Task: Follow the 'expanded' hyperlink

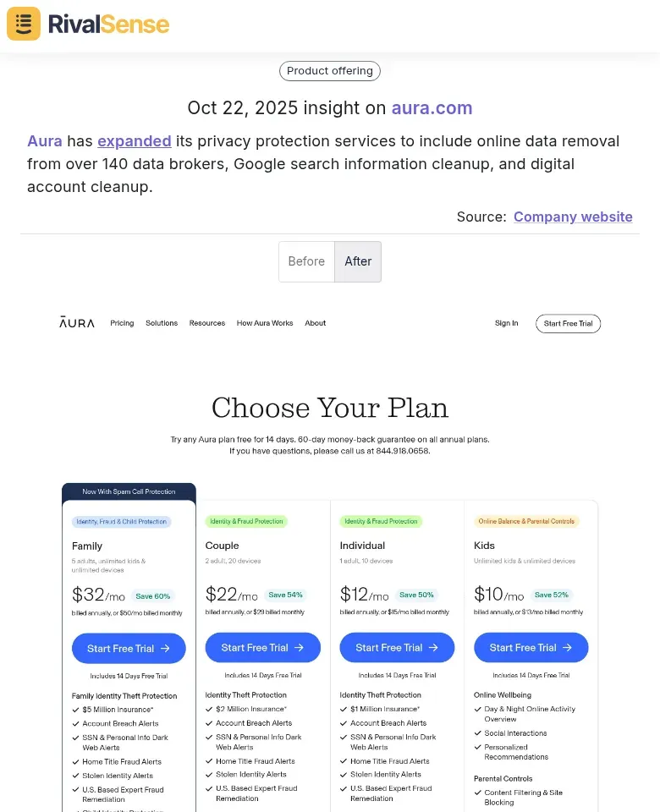Action: pos(135,141)
